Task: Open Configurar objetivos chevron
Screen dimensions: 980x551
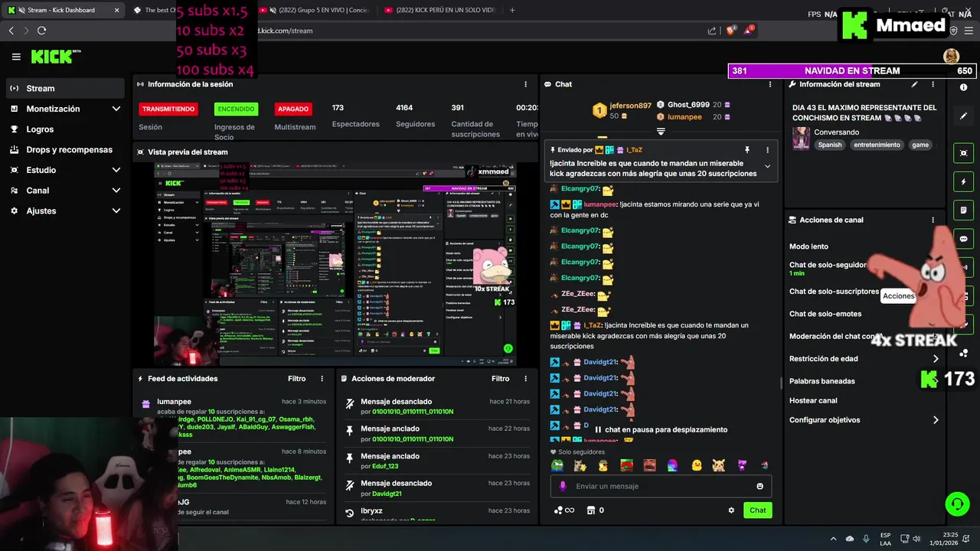Action: pyautogui.click(x=936, y=420)
